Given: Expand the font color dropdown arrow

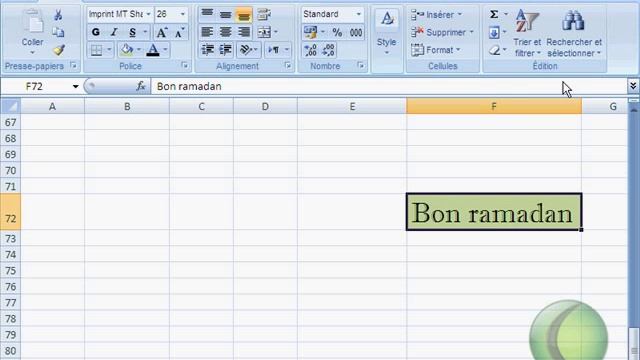Looking at the screenshot, I should click(x=165, y=50).
